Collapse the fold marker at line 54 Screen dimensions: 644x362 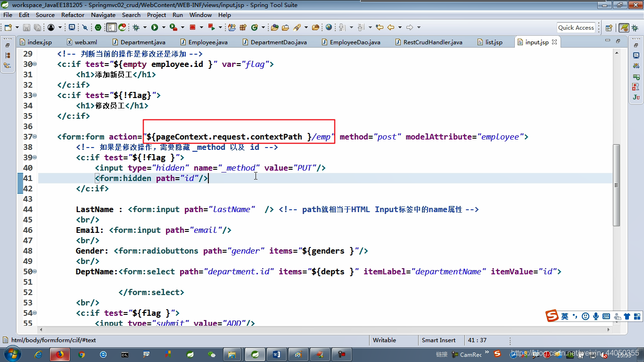pos(35,313)
